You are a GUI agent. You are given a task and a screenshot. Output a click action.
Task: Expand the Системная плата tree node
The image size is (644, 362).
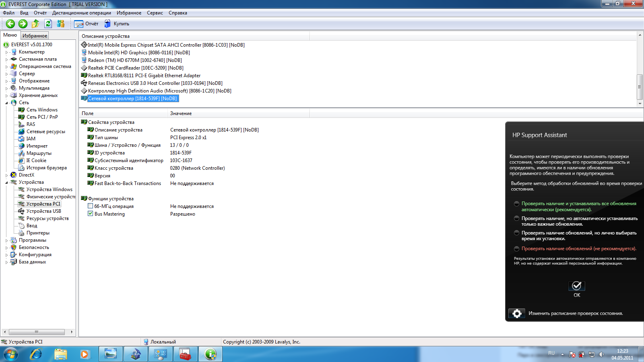pyautogui.click(x=7, y=60)
